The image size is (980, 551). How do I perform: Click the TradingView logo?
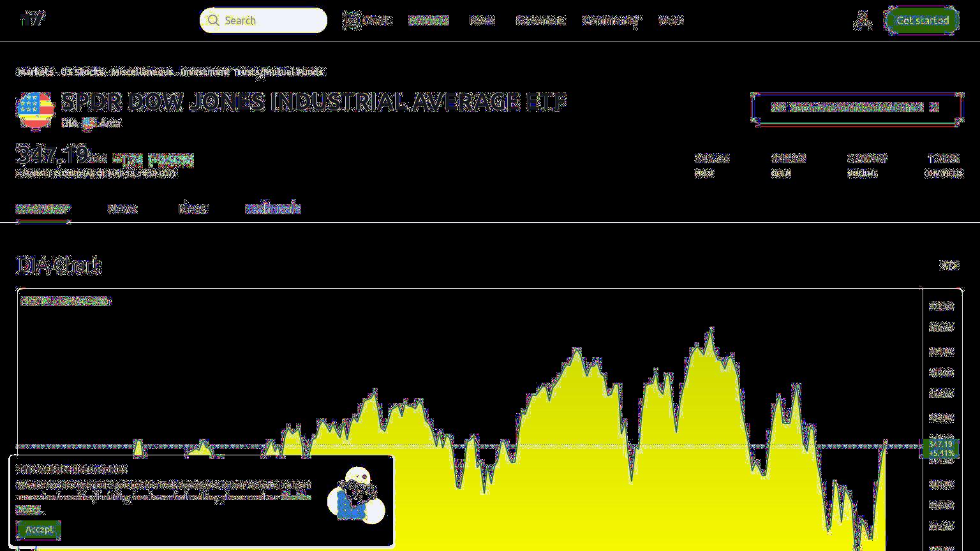(33, 19)
